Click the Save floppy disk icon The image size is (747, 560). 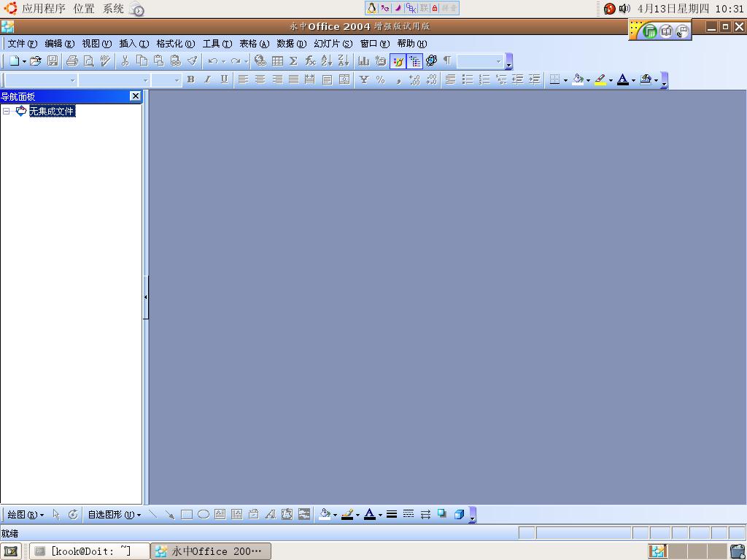[53, 61]
